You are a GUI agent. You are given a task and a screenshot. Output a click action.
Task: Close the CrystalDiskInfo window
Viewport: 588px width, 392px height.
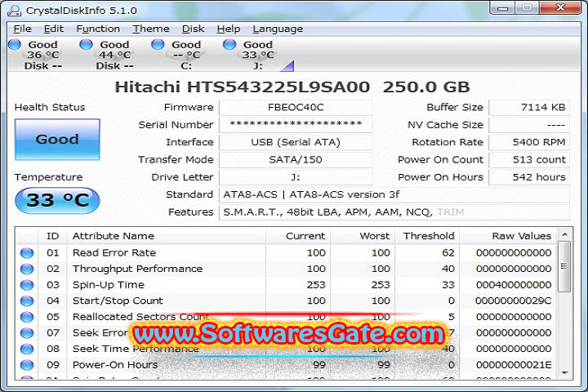[560, 8]
